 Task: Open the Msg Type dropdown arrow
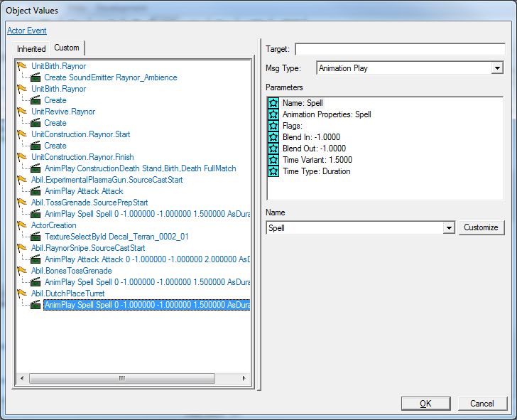497,68
